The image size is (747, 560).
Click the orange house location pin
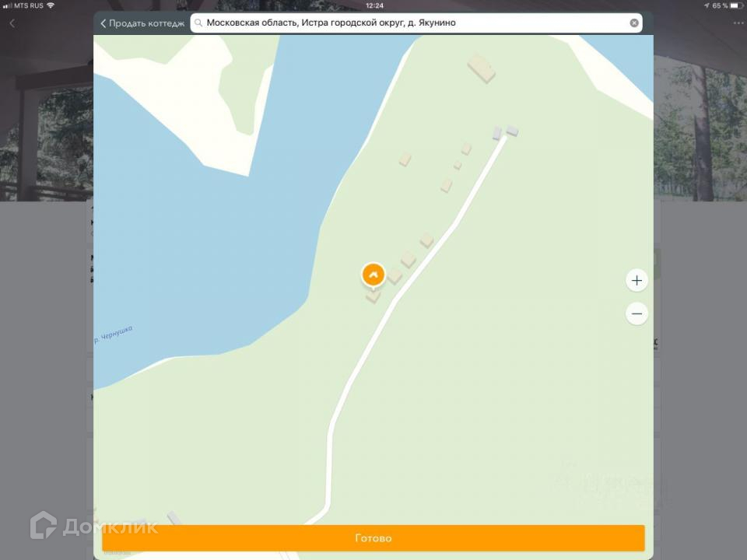[x=373, y=275]
